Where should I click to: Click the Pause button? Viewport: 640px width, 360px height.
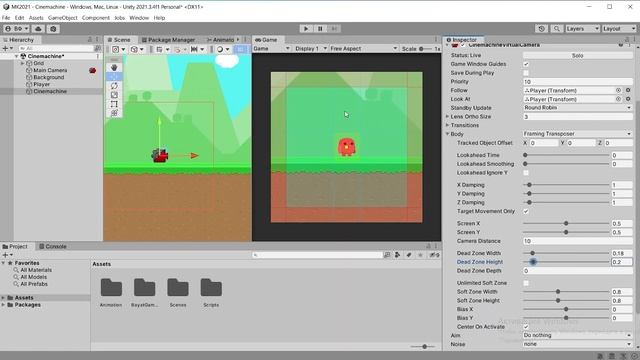[320, 29]
